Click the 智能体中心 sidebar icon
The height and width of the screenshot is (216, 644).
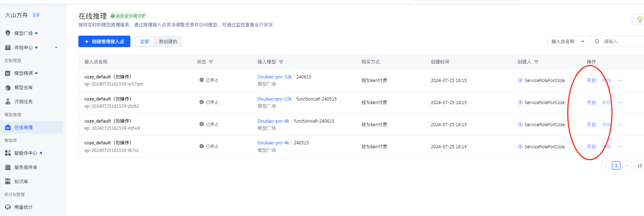pyautogui.click(x=8, y=153)
